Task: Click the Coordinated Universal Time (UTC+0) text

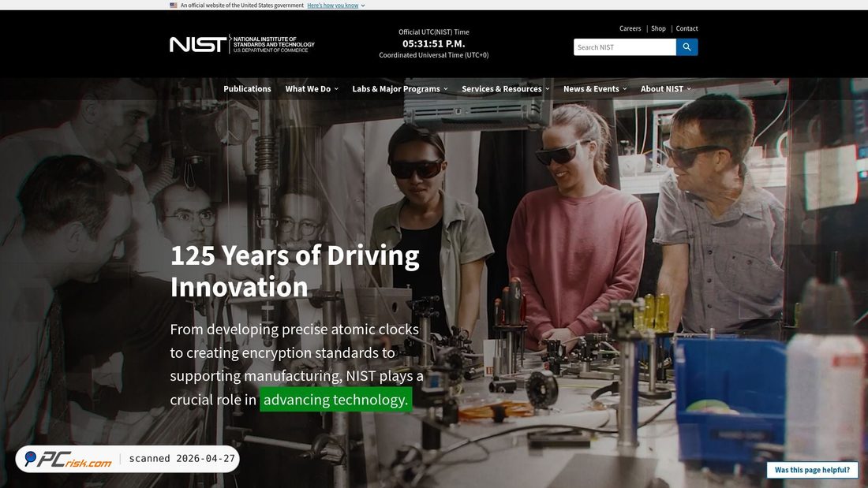Action: coord(433,55)
